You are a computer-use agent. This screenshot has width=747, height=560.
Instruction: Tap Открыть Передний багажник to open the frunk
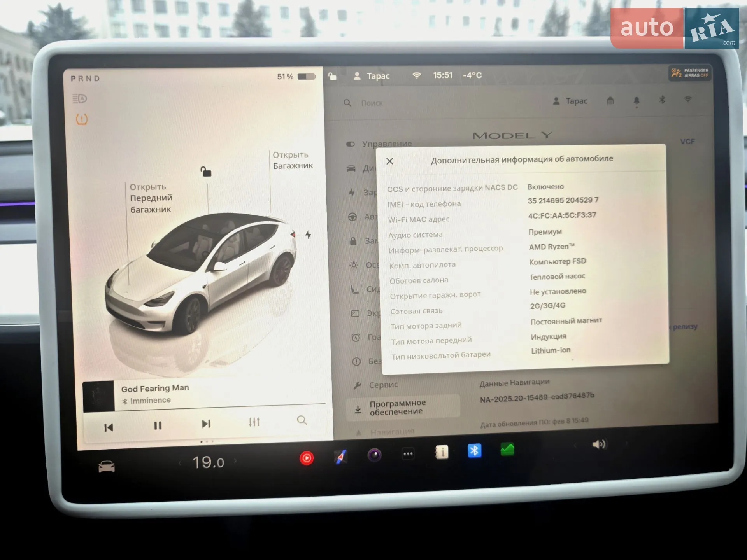(151, 198)
